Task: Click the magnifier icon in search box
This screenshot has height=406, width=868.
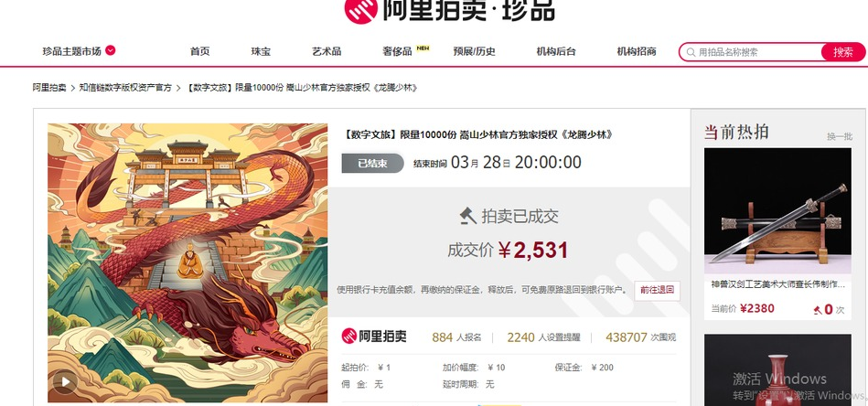Action: [x=691, y=52]
